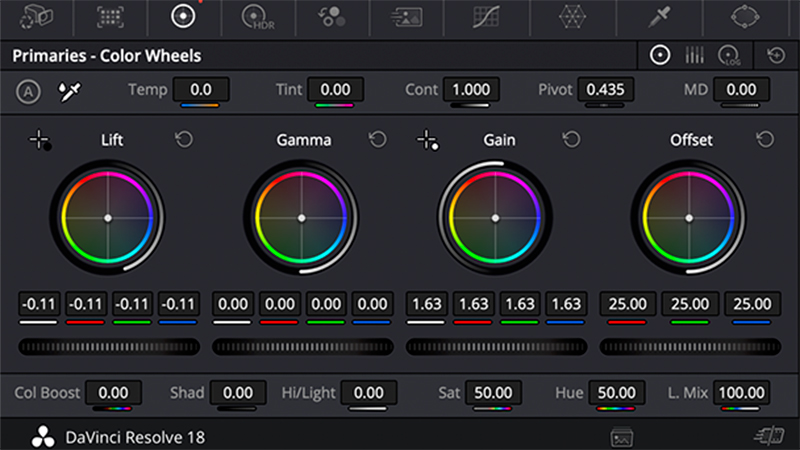The image size is (800, 450).
Task: Switch to Primaries Log wheels mode
Action: tap(728, 56)
